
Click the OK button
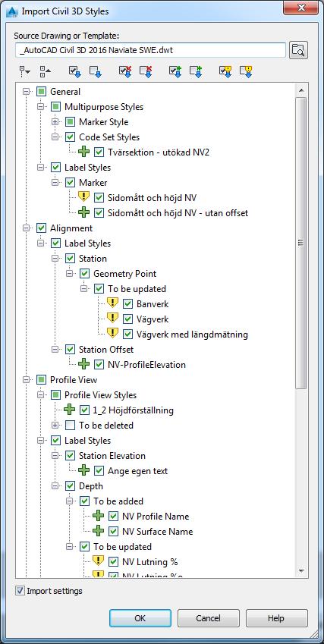click(x=140, y=618)
